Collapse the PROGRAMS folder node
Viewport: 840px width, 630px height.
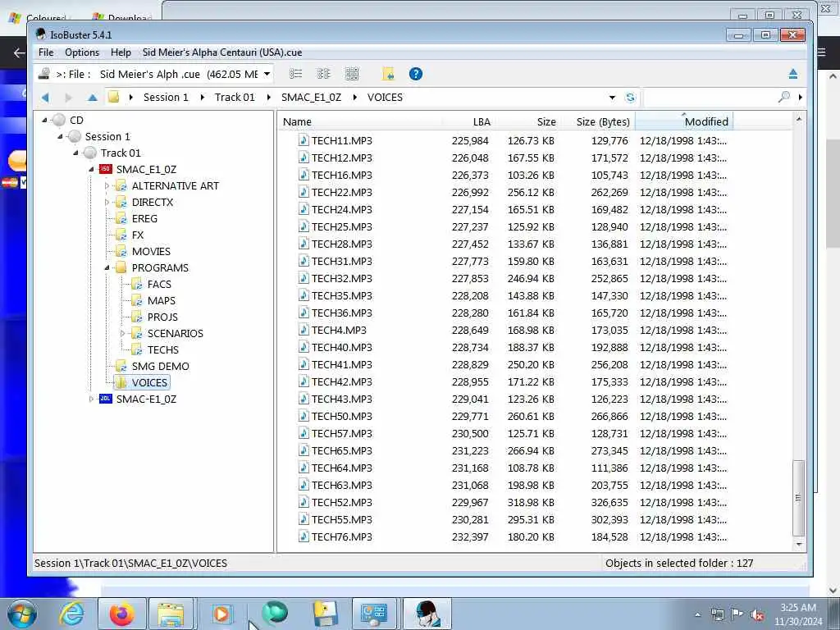107,268
